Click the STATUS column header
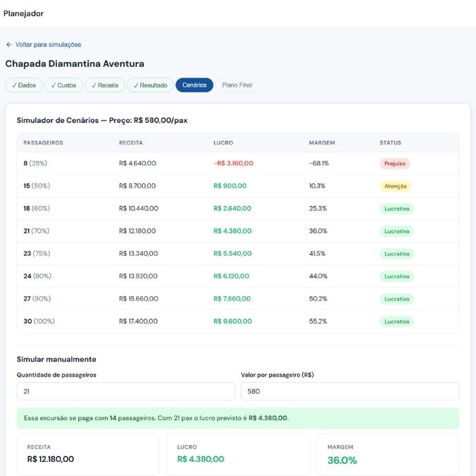The height and width of the screenshot is (476, 476). pos(390,142)
